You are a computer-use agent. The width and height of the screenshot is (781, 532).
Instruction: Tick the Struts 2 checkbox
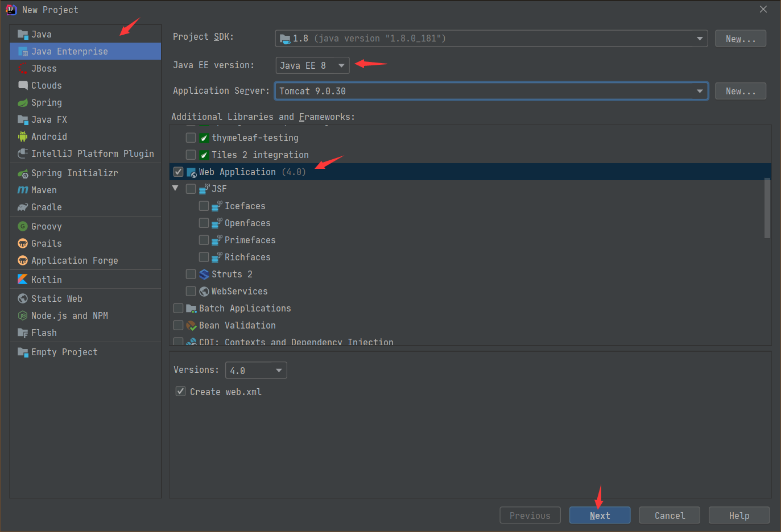tap(191, 274)
